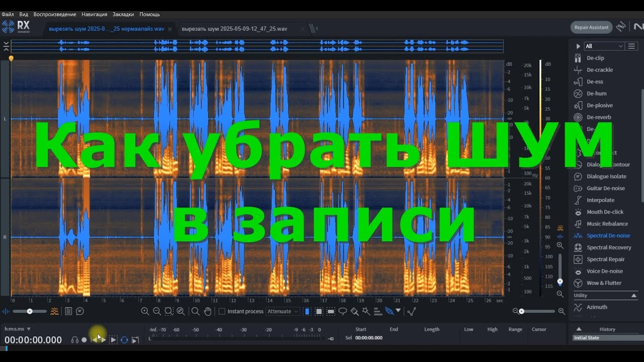Open the Music Rebalance module
Screen dimensions: 644x362
coord(607,224)
